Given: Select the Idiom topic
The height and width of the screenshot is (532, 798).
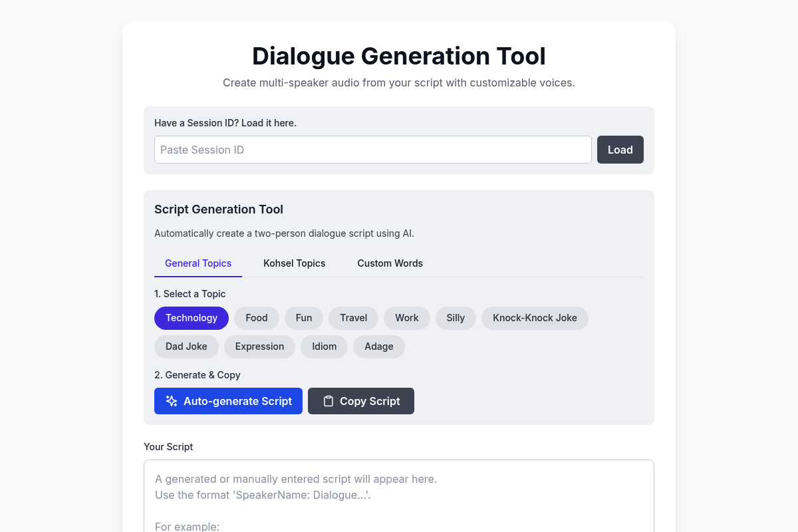Looking at the screenshot, I should 324,346.
